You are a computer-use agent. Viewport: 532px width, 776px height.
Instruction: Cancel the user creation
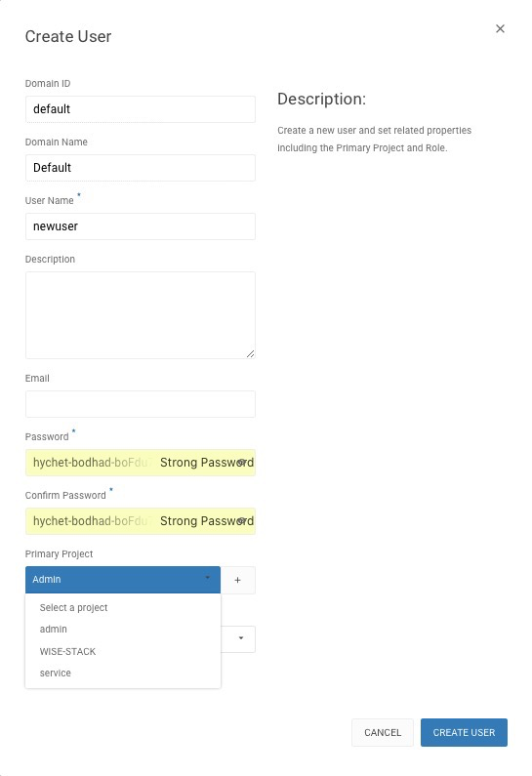383,732
